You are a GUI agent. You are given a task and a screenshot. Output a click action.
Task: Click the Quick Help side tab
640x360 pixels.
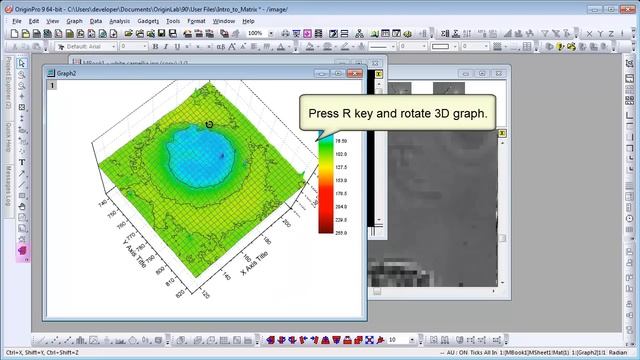coord(8,138)
